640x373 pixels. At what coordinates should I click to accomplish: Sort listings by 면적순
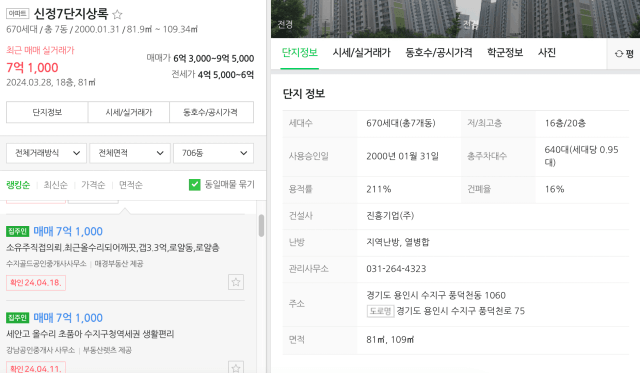tap(131, 185)
